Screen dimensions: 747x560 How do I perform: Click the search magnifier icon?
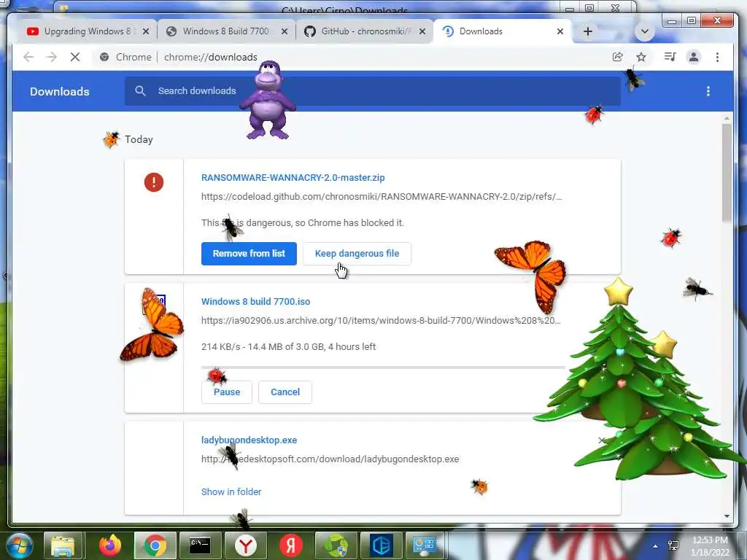coord(140,91)
